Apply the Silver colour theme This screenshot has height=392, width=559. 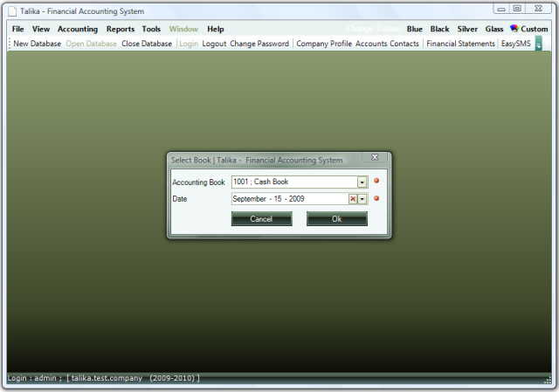pyautogui.click(x=467, y=29)
